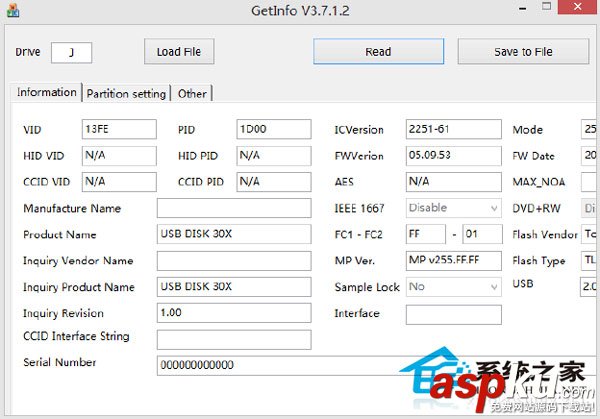Click the FW Date value field
This screenshot has width=600, height=419.
(590, 155)
